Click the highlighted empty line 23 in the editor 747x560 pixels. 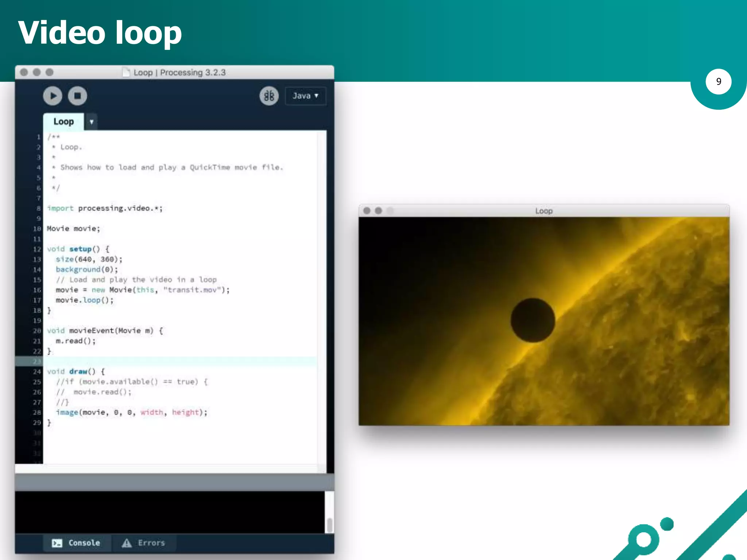click(x=179, y=361)
